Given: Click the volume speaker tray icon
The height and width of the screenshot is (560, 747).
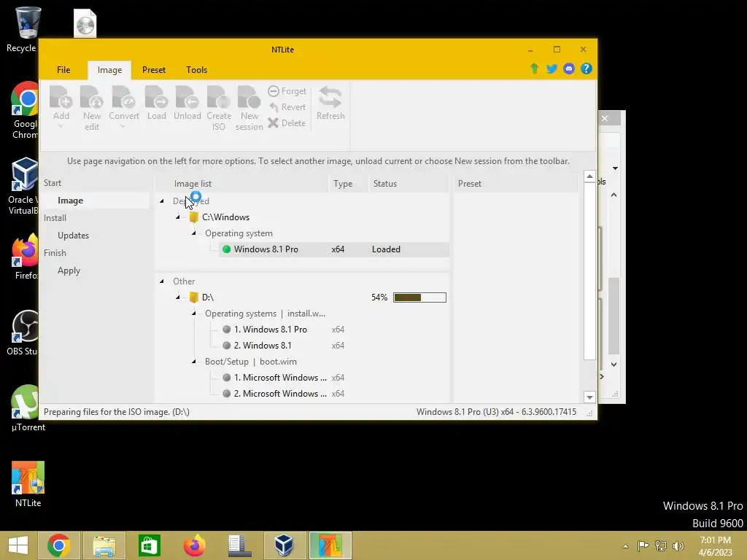Looking at the screenshot, I should [678, 545].
